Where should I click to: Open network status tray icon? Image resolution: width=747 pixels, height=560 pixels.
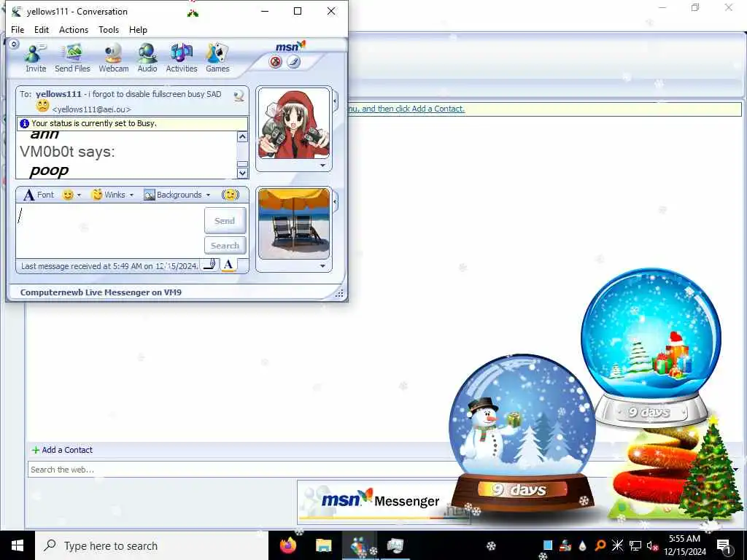(635, 545)
